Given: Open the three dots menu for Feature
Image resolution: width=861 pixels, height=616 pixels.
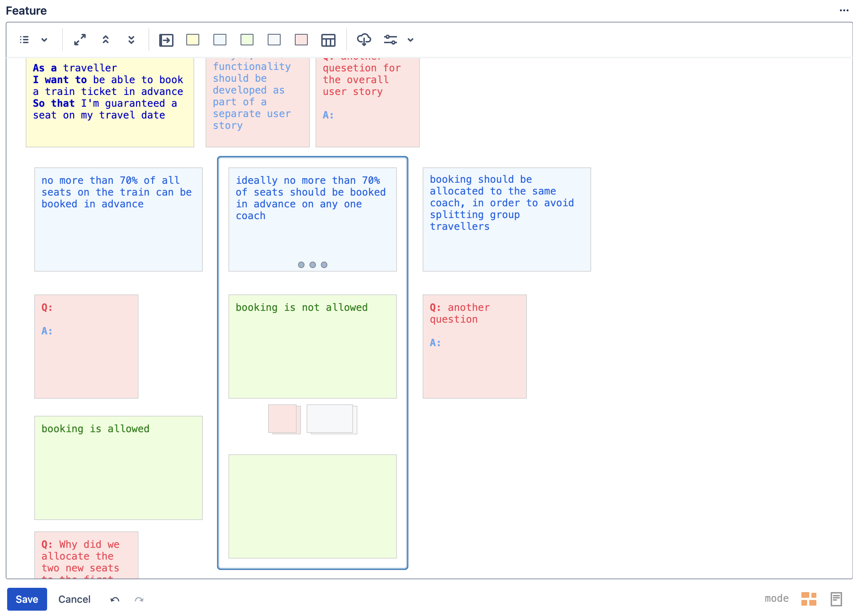Looking at the screenshot, I should (844, 10).
